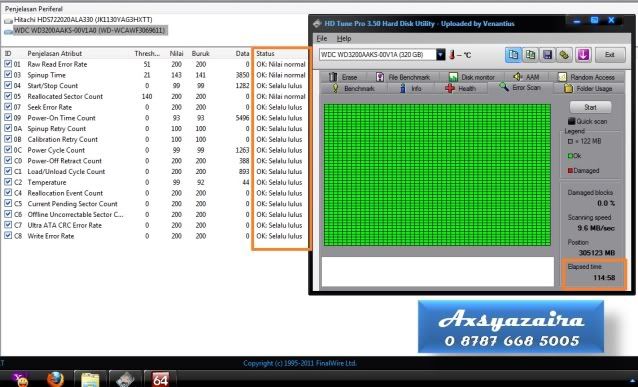
Task: Expand the WDC drive selection dropdown
Action: 441,55
